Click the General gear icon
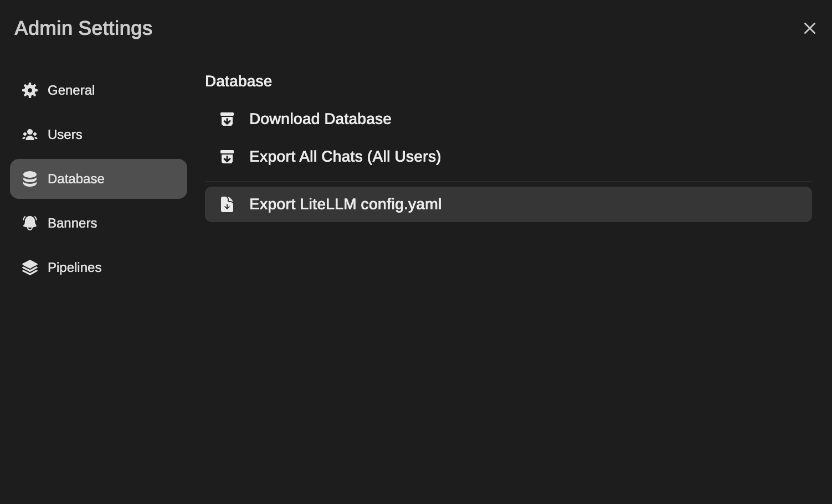 [x=30, y=90]
